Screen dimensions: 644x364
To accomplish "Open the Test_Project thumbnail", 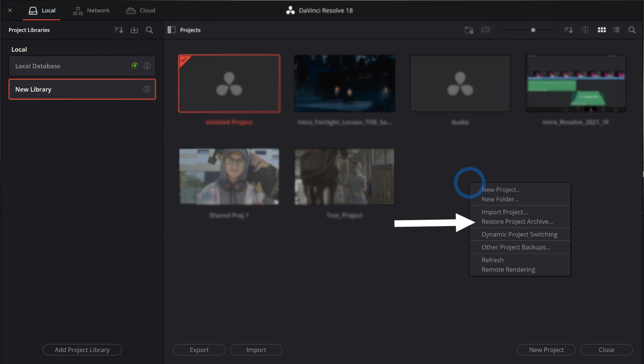I will pyautogui.click(x=344, y=176).
